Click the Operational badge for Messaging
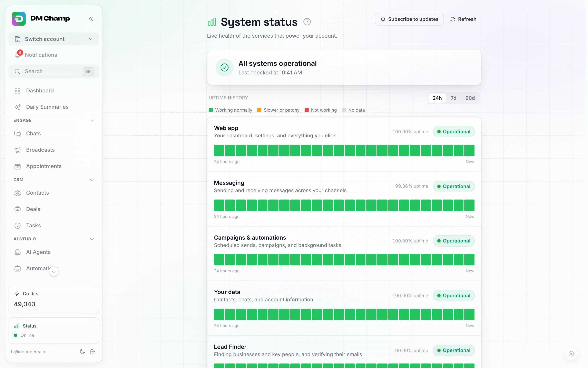This screenshot has width=588, height=368. click(454, 186)
